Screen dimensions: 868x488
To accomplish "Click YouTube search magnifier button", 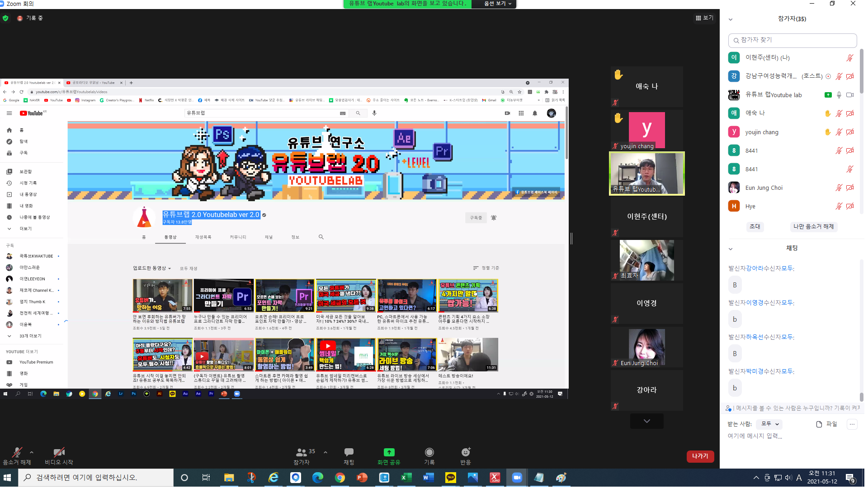I will (358, 113).
